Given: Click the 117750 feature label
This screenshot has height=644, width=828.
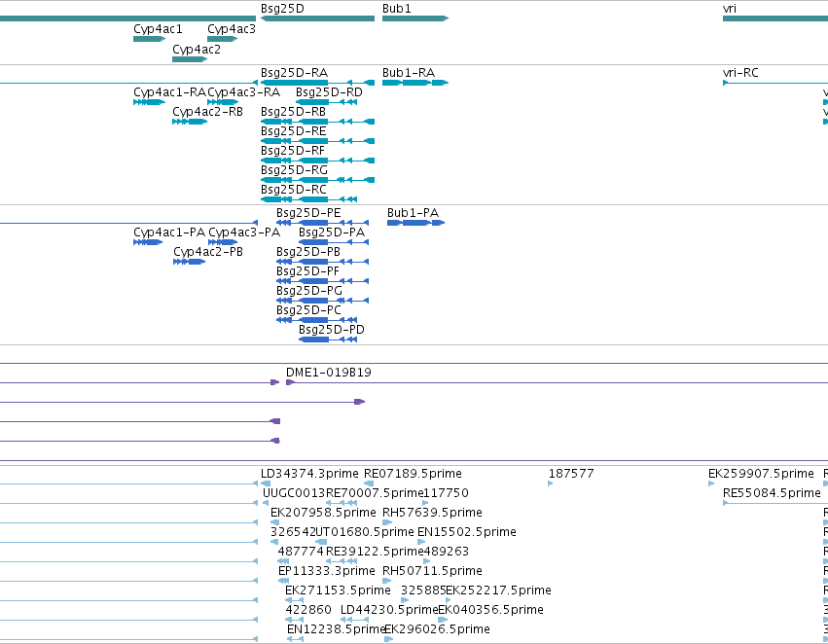Looking at the screenshot, I should pyautogui.click(x=446, y=493).
